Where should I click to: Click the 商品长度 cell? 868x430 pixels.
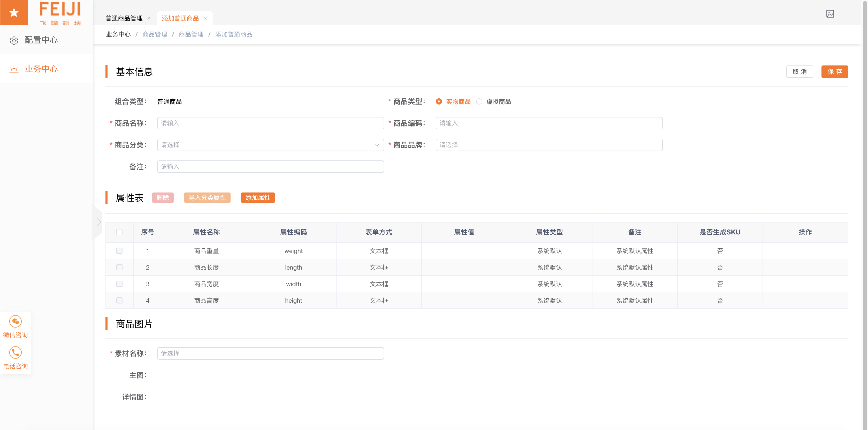[206, 268]
